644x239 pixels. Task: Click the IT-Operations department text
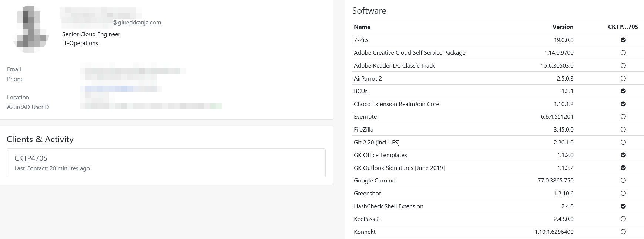pos(80,43)
